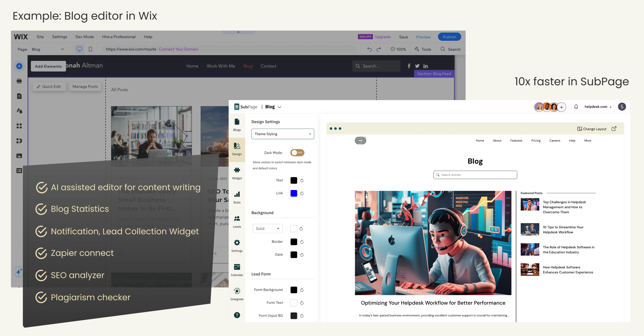Open the Widget section in SubPage sidebar

[x=237, y=173]
